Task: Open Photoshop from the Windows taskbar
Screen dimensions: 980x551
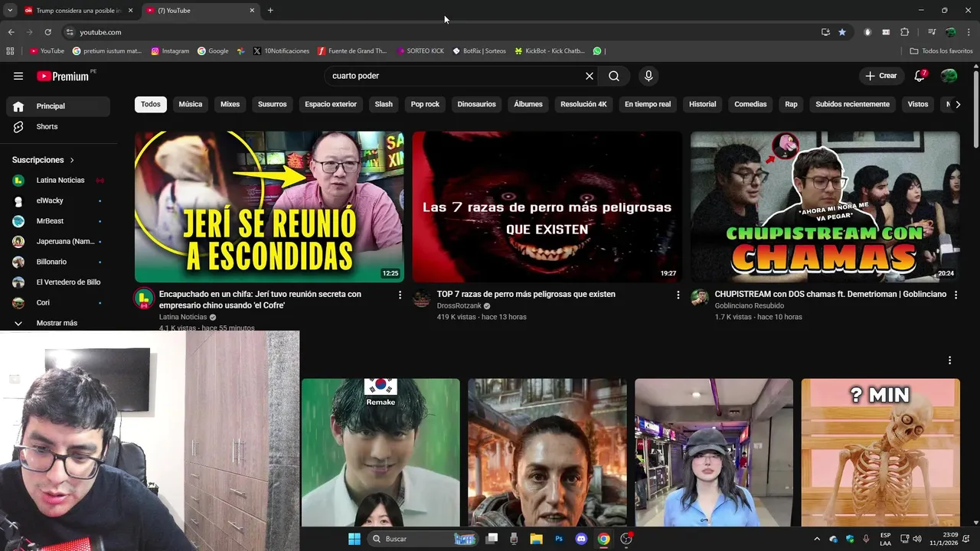Action: point(559,539)
